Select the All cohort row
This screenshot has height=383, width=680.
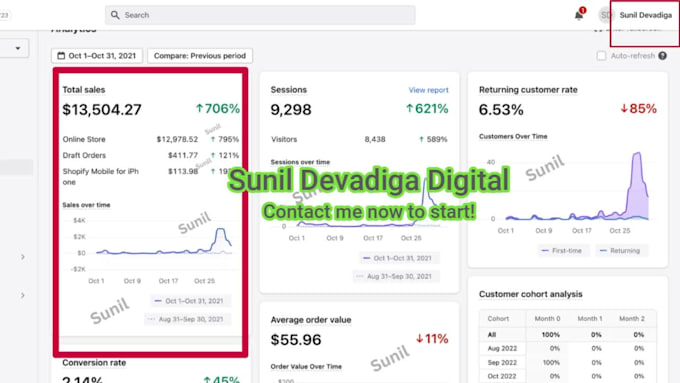(568, 334)
